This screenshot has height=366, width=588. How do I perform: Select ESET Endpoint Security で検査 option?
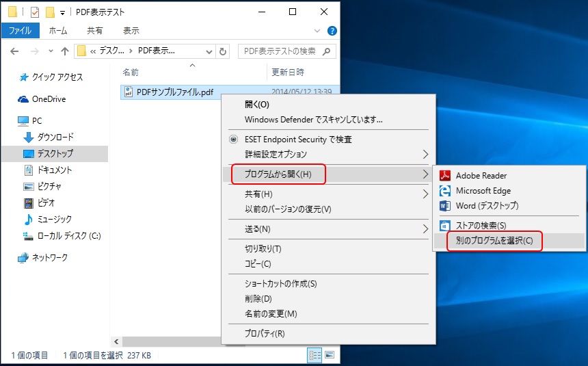(x=298, y=140)
